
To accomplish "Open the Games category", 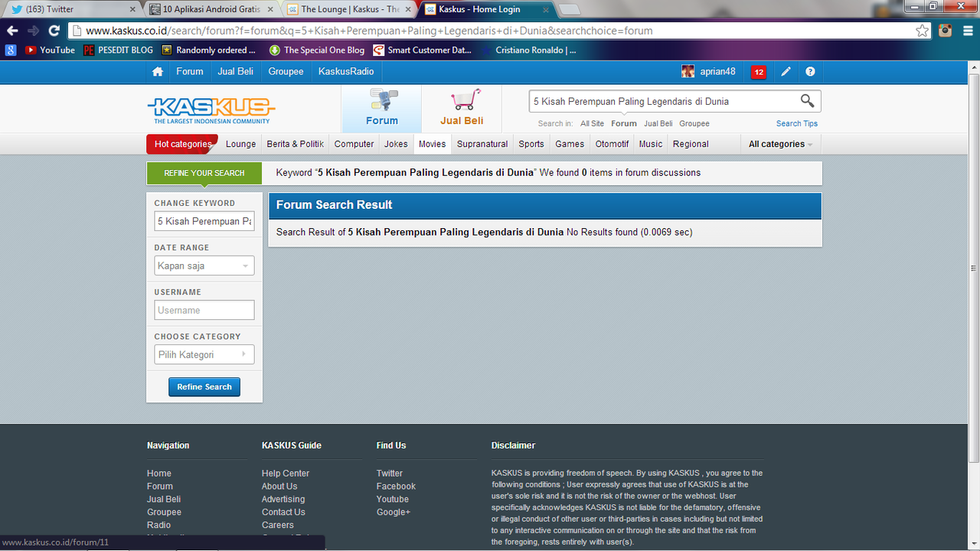I will pyautogui.click(x=570, y=144).
